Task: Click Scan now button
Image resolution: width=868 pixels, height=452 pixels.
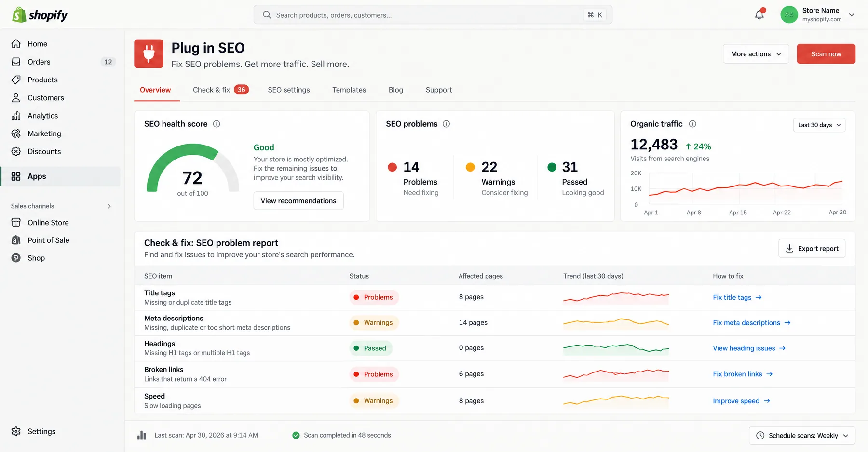Action: coord(826,54)
